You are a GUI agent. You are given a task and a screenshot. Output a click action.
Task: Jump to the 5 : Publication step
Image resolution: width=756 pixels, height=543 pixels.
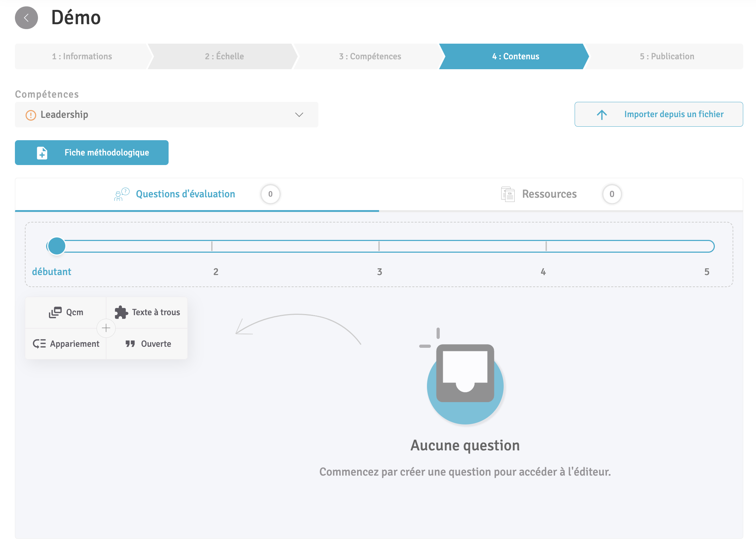(x=667, y=56)
